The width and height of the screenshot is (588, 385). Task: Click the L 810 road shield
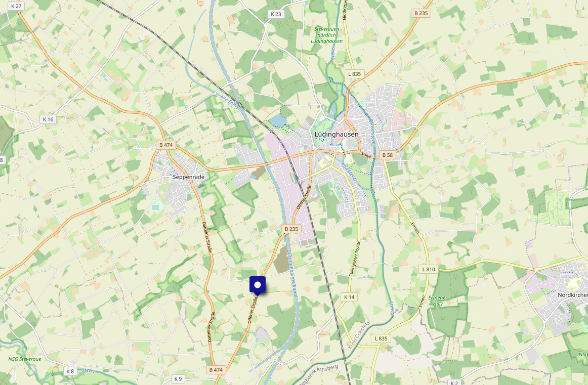point(428,269)
